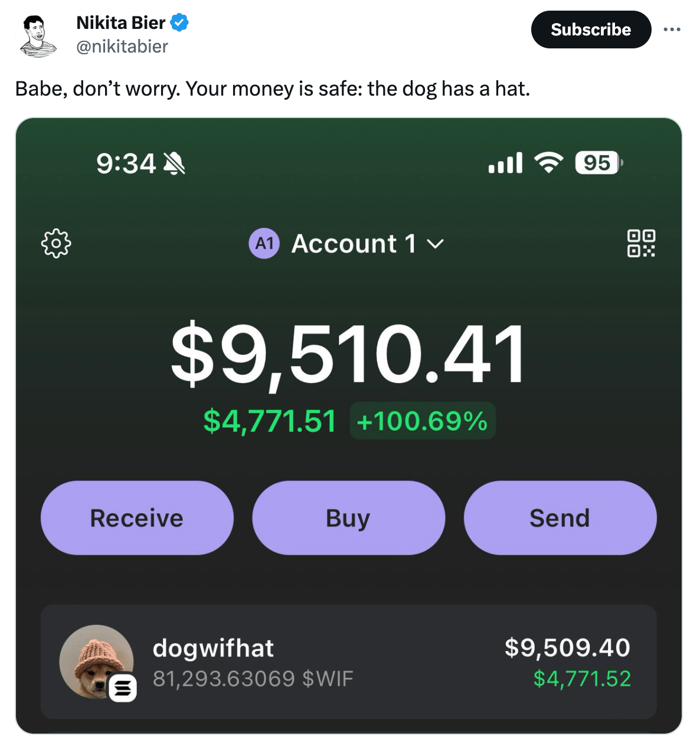Click the Solana network badge on token
The image size is (700, 746).
pos(123,688)
